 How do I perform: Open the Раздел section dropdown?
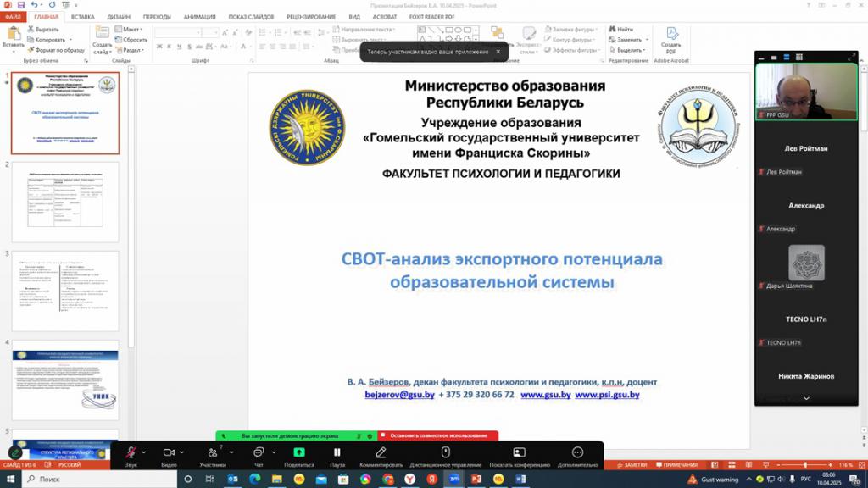point(130,50)
